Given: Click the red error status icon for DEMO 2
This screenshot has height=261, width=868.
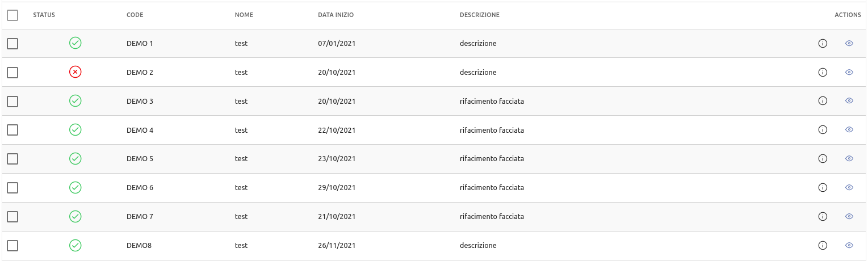Looking at the screenshot, I should 75,72.
